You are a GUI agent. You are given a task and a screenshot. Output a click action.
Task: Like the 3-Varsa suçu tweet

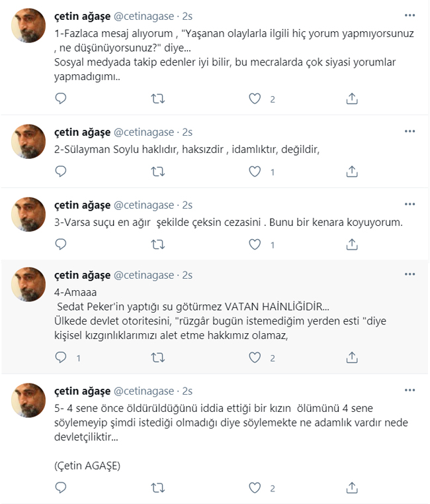pyautogui.click(x=255, y=244)
